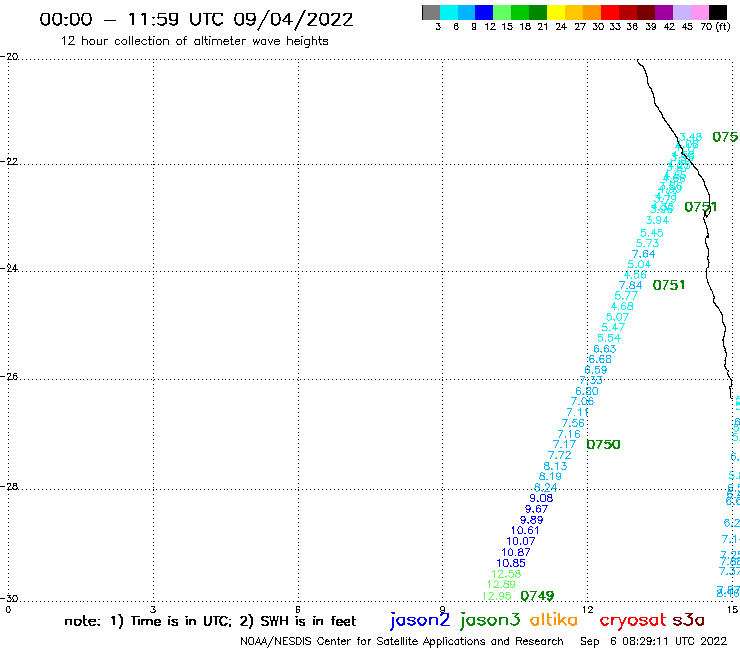Click the latitude axis label -28
740x650 pixels.
click(9, 486)
